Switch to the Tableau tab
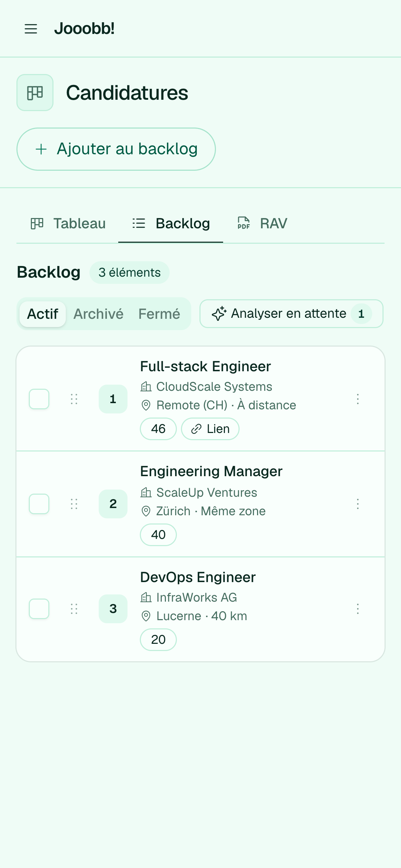The height and width of the screenshot is (868, 401). pyautogui.click(x=68, y=224)
